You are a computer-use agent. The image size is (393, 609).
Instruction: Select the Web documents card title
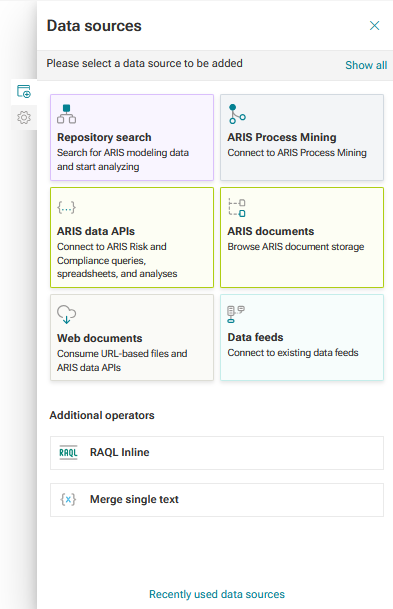click(x=100, y=338)
